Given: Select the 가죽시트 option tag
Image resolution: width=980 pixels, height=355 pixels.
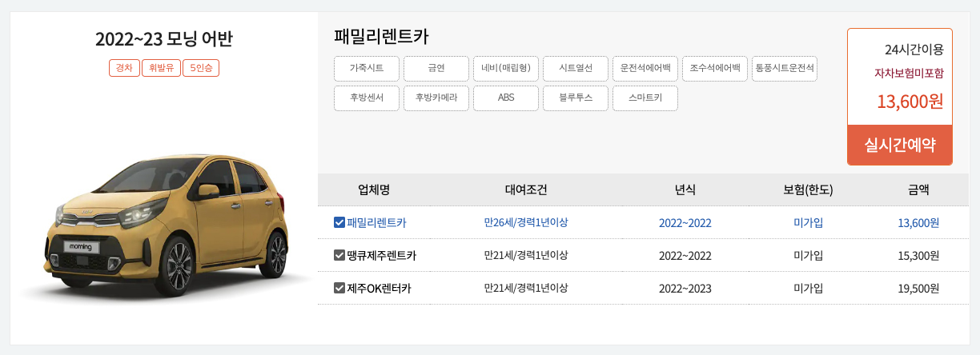Looking at the screenshot, I should (367, 69).
